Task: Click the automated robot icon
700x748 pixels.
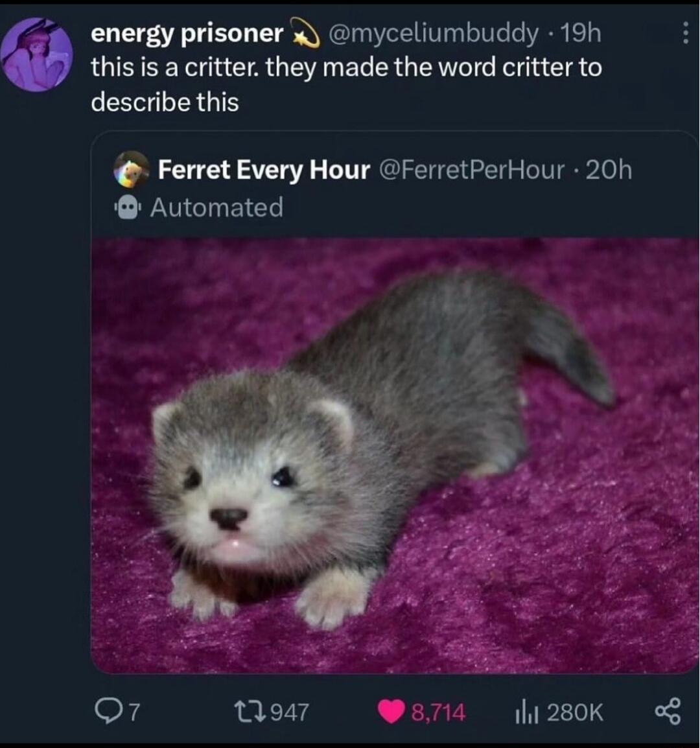Action: 129,208
